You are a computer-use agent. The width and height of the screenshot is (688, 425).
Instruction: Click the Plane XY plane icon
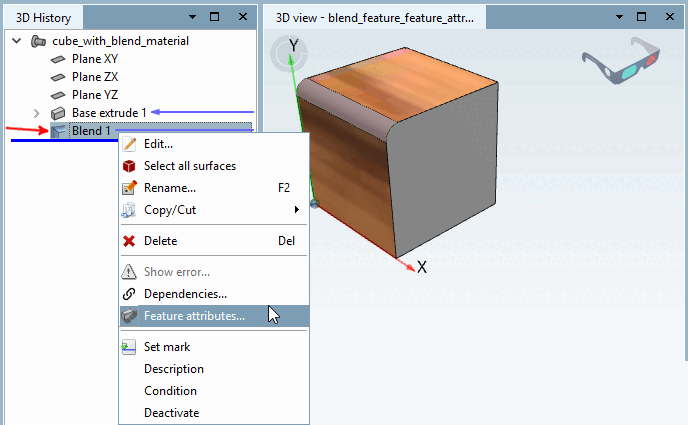58,59
